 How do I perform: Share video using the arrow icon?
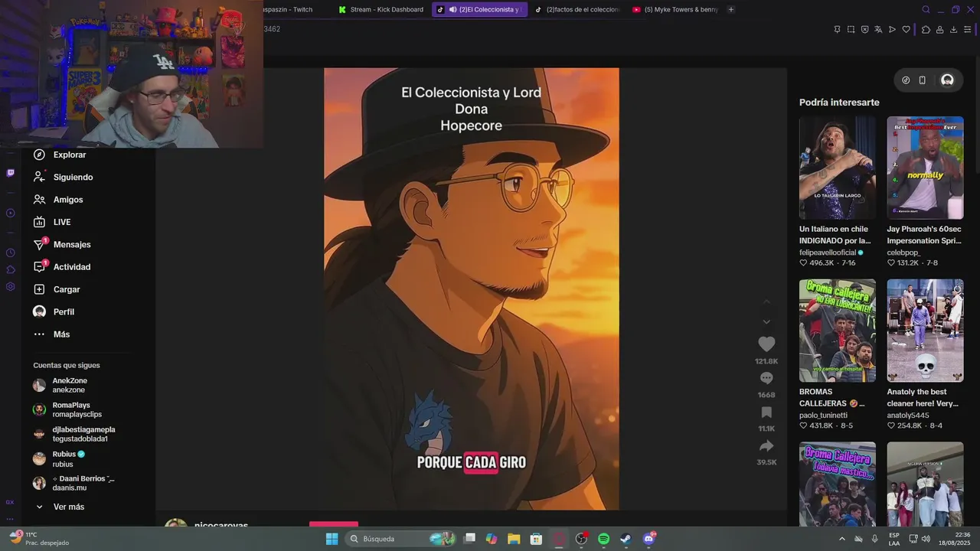pyautogui.click(x=766, y=446)
